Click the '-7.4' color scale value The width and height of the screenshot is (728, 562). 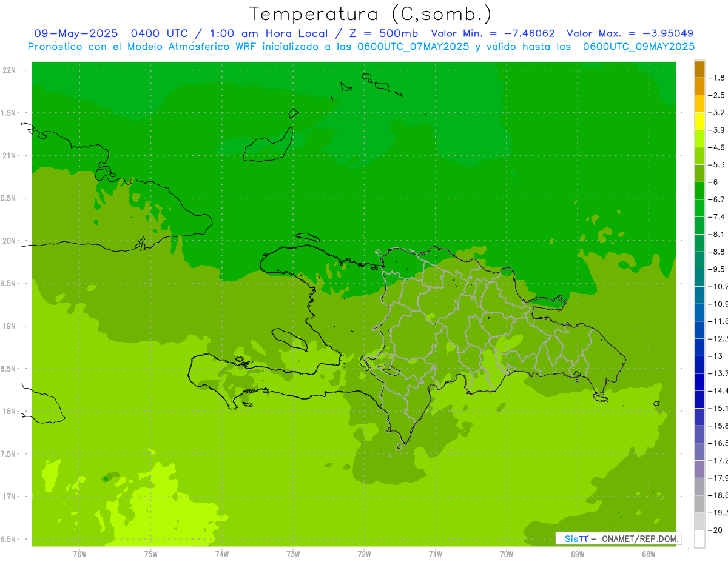716,217
